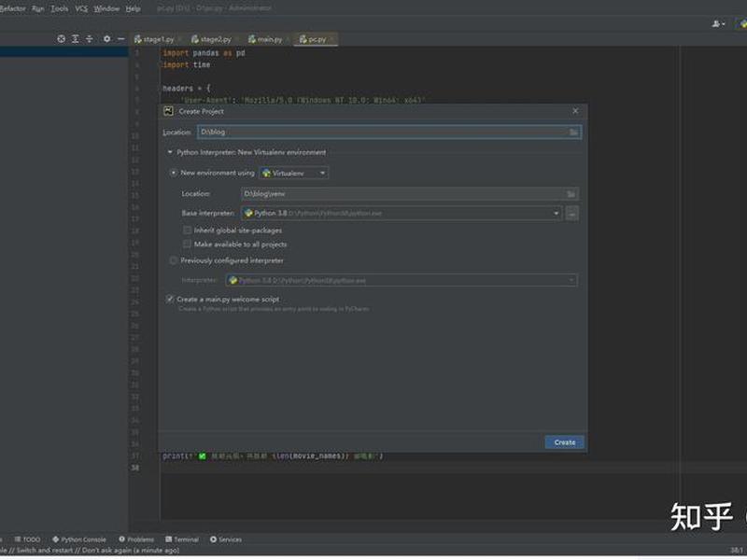The height and width of the screenshot is (560, 747).
Task: Open the Base interpreter Python 3.8 dropdown
Action: [402, 214]
